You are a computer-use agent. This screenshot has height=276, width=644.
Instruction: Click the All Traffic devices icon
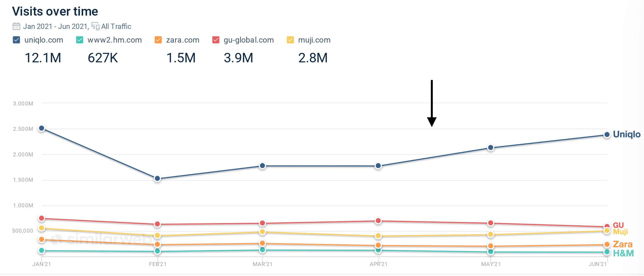[95, 26]
